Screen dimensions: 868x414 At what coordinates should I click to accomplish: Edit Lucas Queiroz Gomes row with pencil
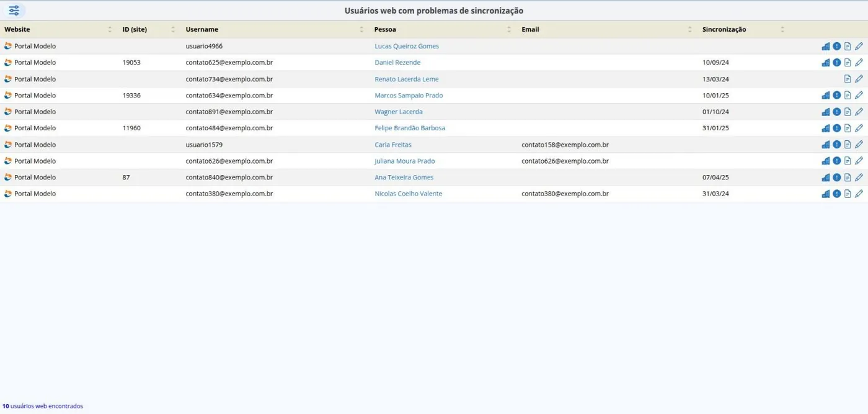pyautogui.click(x=859, y=46)
